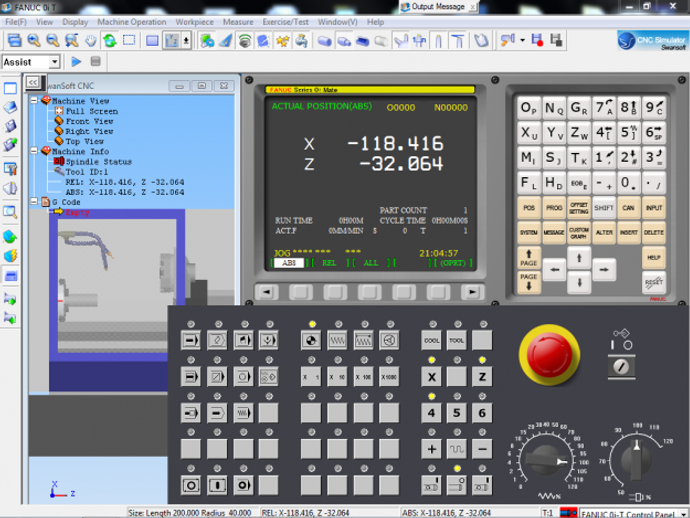Adjust the feedrate override dial

[547, 461]
